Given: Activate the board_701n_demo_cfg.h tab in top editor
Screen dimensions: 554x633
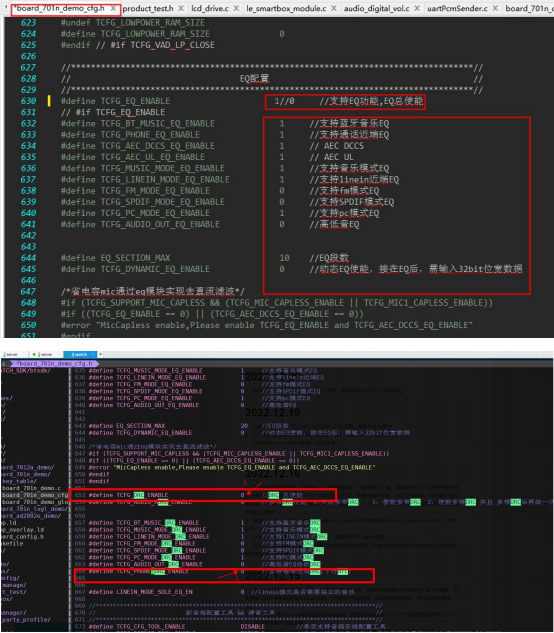Looking at the screenshot, I should click(61, 8).
